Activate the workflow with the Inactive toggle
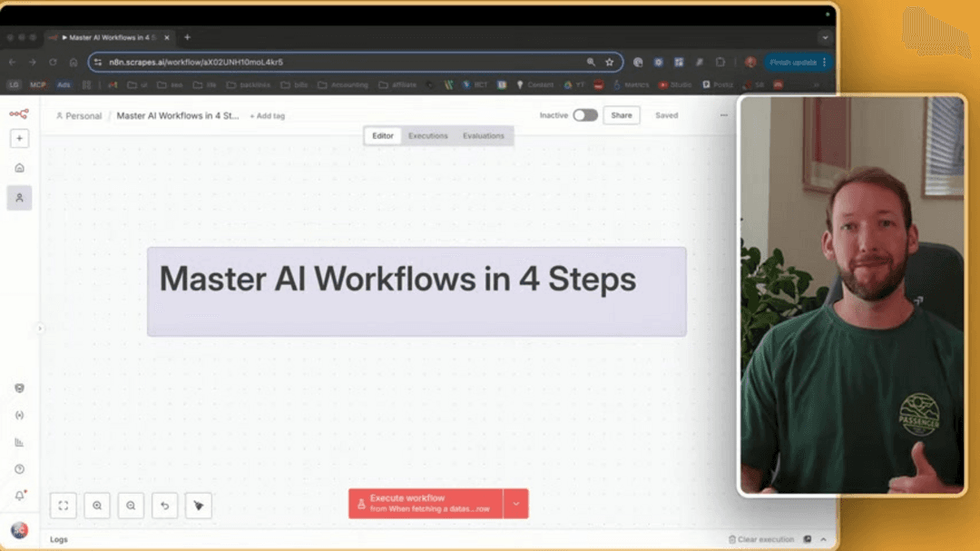 tap(584, 116)
